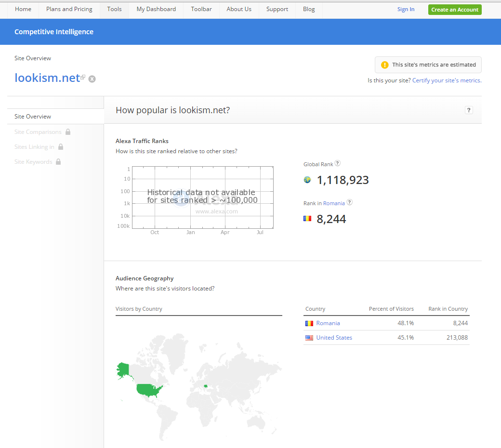Viewport: 501px width, 448px height.
Task: Click the lock icon next to Site Comparisons
Action: click(68, 132)
